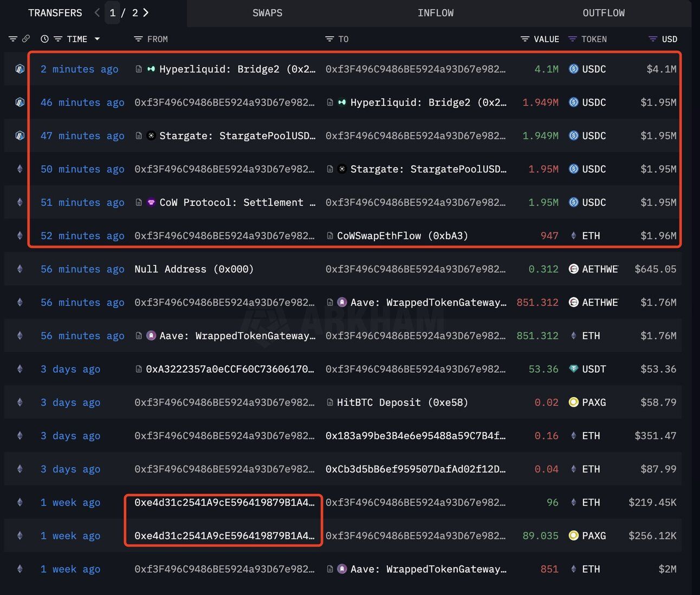700x595 pixels.
Task: Go to the next transfers page
Action: (x=146, y=12)
